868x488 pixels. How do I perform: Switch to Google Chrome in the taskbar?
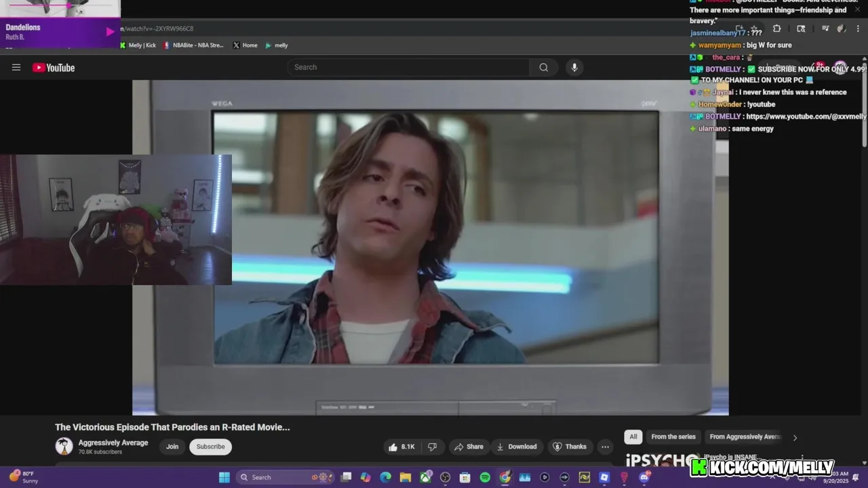[x=505, y=477]
